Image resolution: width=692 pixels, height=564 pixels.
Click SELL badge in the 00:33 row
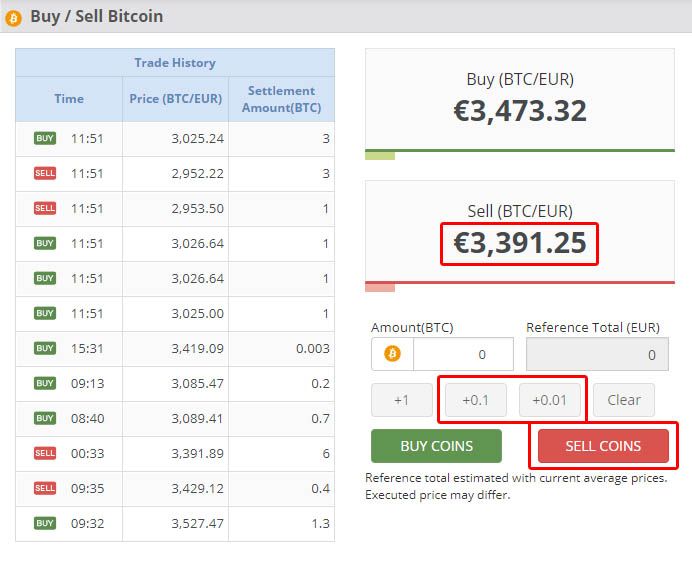(x=45, y=453)
